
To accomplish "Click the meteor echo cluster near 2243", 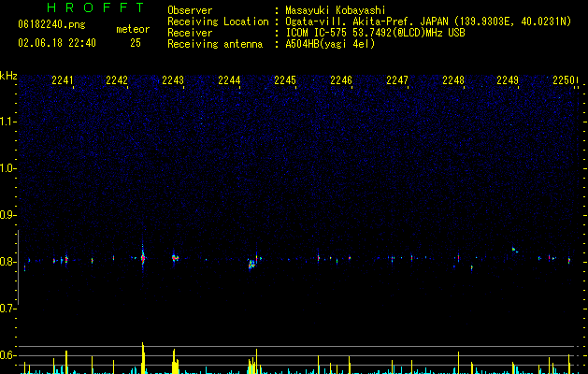I will click(x=175, y=258).
